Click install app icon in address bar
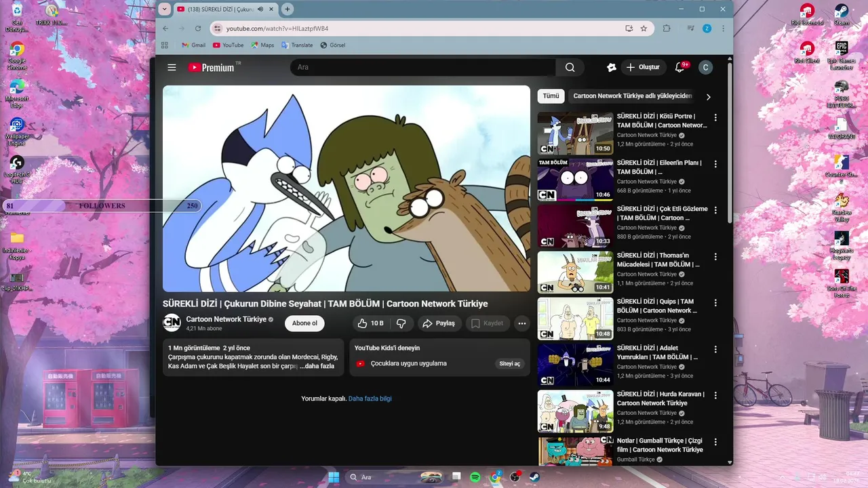Screen dimensions: 868x488 click(x=629, y=28)
